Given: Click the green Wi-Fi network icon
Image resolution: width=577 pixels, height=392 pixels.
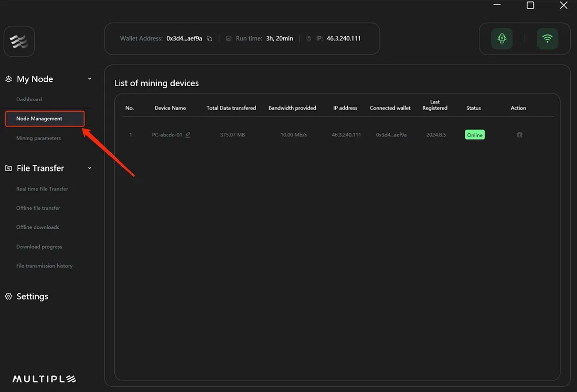Looking at the screenshot, I should [547, 39].
